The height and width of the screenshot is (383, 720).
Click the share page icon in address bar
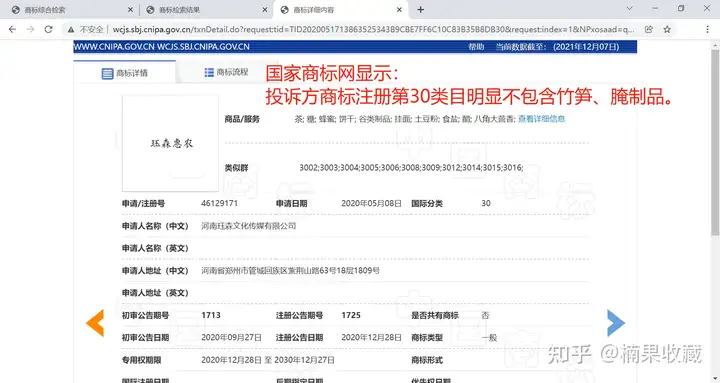[x=649, y=29]
